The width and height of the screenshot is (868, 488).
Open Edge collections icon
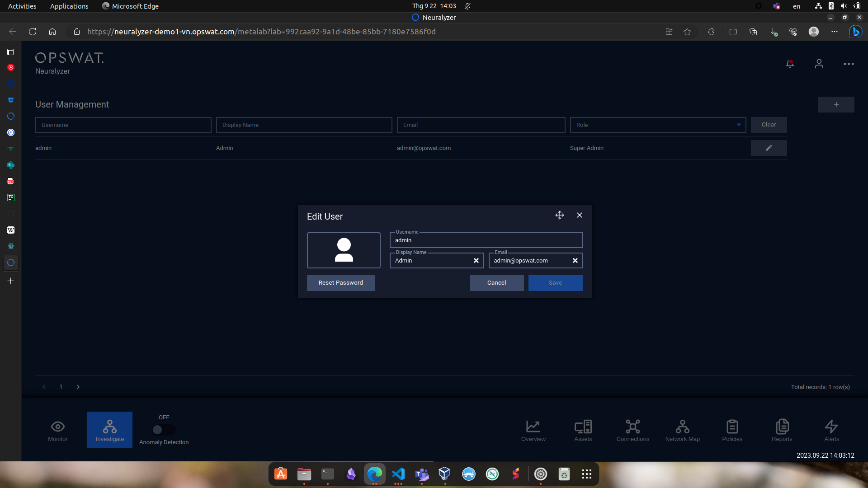coord(753,32)
